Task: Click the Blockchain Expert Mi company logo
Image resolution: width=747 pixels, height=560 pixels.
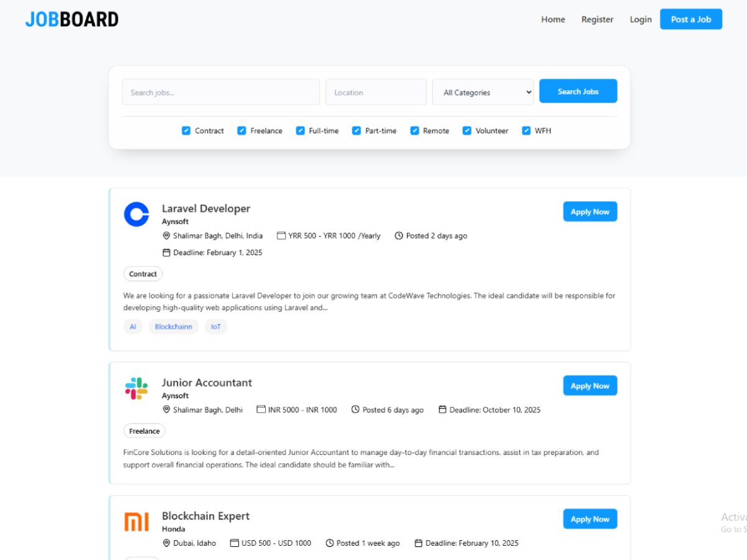Action: point(136,521)
